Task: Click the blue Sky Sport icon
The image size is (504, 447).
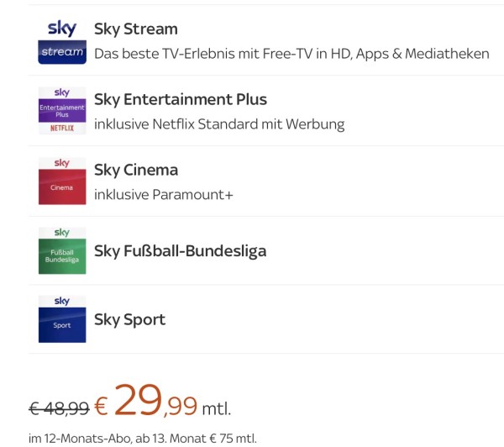Action: coord(62,319)
